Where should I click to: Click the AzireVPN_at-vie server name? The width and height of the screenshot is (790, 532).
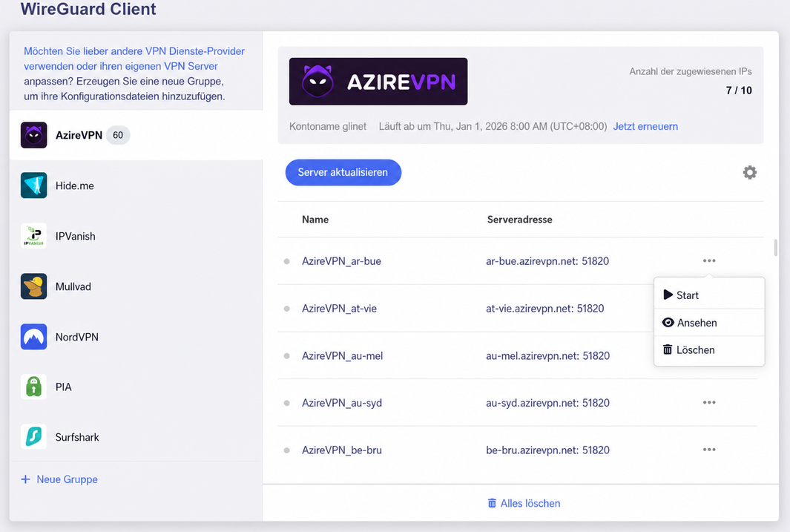click(339, 309)
